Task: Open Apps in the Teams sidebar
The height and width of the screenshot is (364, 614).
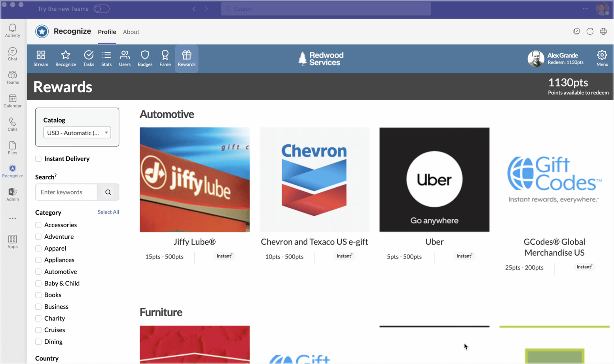Action: point(13,241)
